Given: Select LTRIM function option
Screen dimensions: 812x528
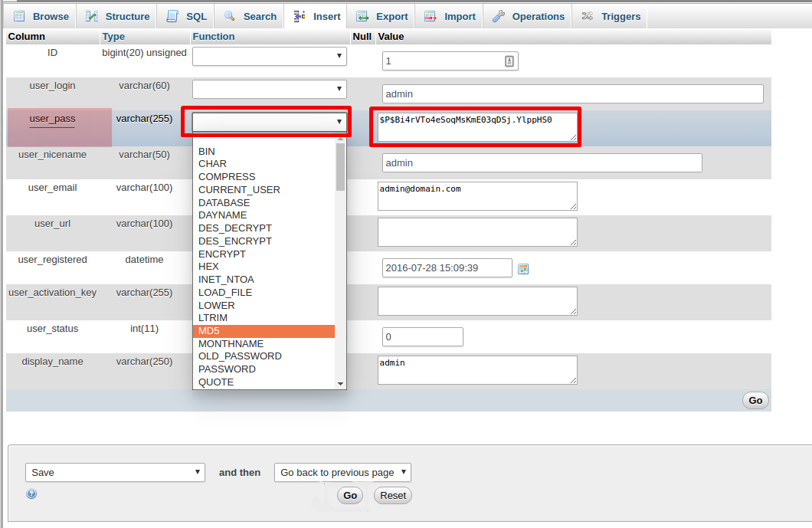Looking at the screenshot, I should pyautogui.click(x=264, y=317).
